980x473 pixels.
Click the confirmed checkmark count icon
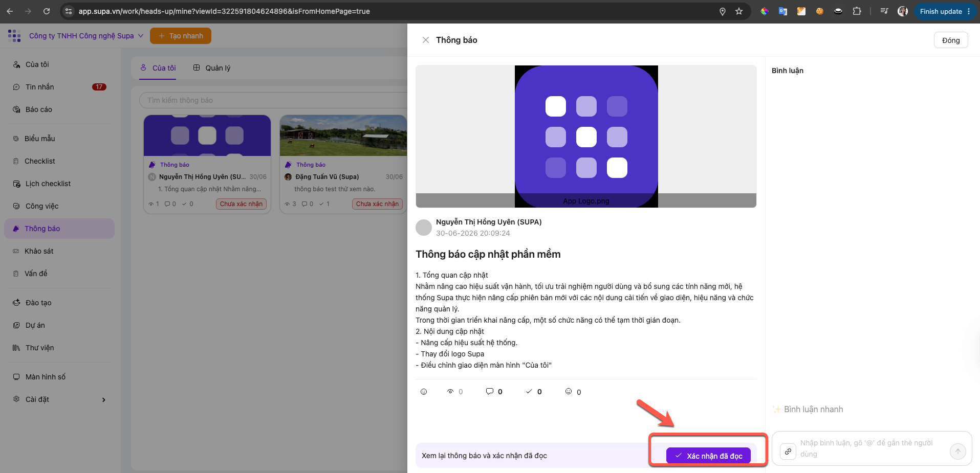point(529,392)
